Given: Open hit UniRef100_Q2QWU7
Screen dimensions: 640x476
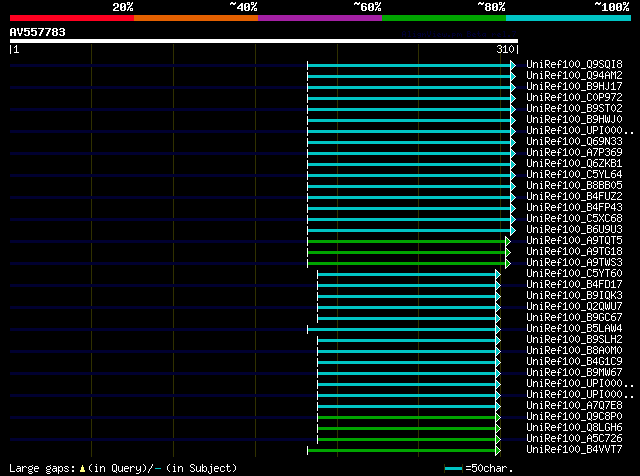Looking at the screenshot, I should (x=574, y=307).
